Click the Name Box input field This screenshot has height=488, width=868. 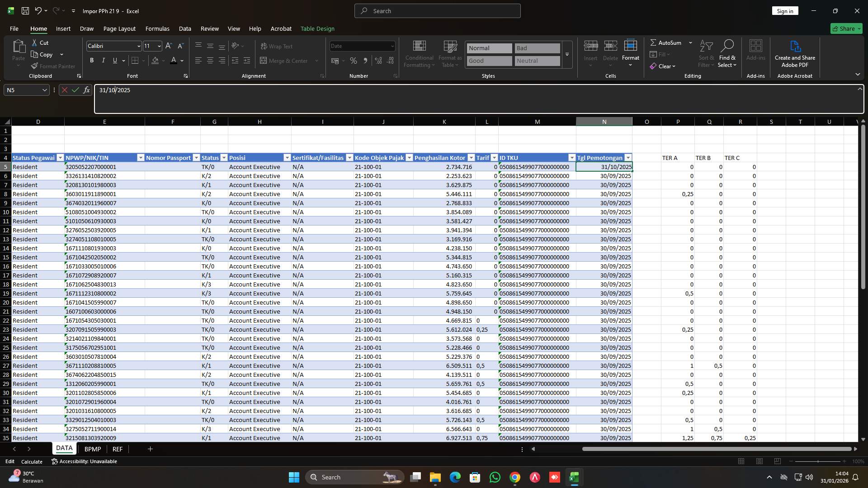pos(23,90)
